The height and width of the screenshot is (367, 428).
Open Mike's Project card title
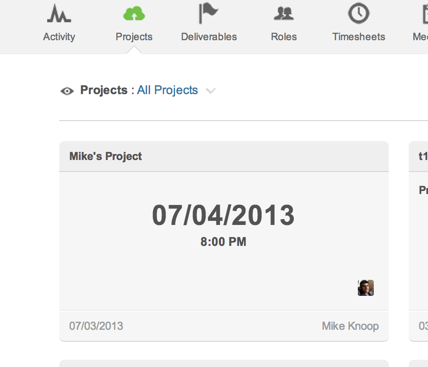(x=106, y=156)
